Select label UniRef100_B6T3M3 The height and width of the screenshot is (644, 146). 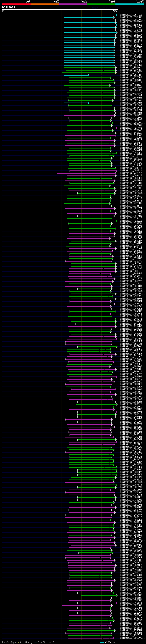point(131,47)
